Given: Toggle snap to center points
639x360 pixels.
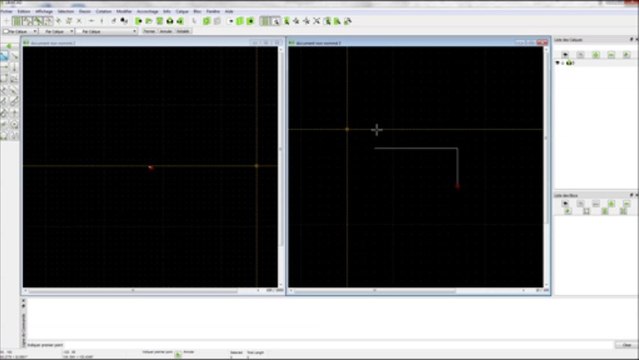Looking at the screenshot, I should (x=48, y=21).
